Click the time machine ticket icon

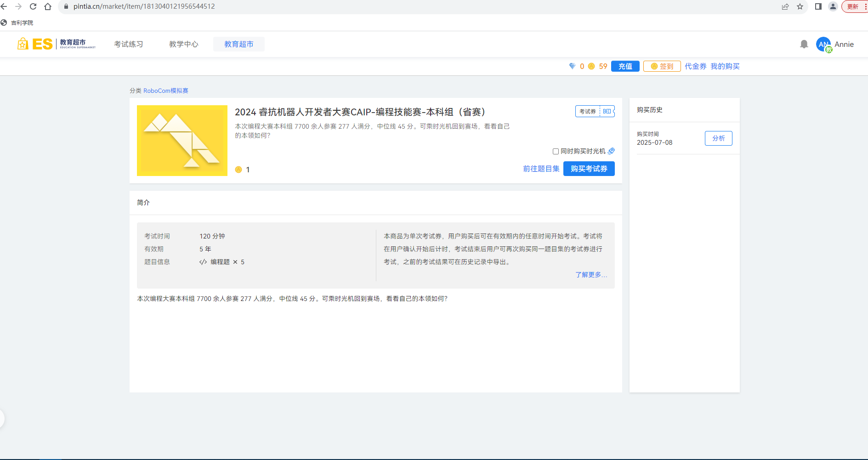coord(611,151)
